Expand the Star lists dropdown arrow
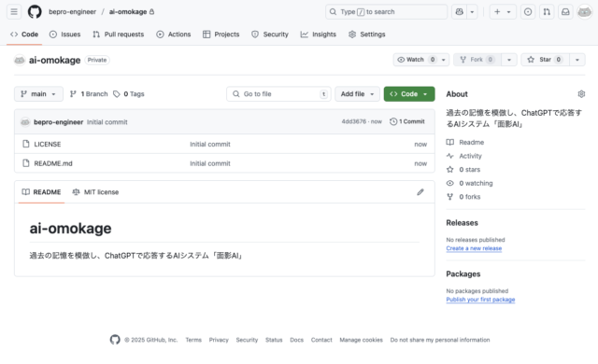The image size is (598, 364). coord(577,60)
